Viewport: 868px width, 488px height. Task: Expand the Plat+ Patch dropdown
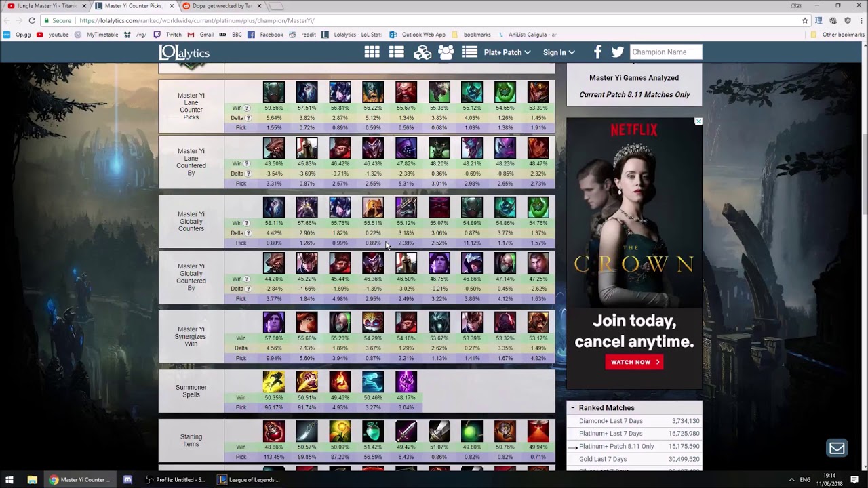pyautogui.click(x=507, y=52)
